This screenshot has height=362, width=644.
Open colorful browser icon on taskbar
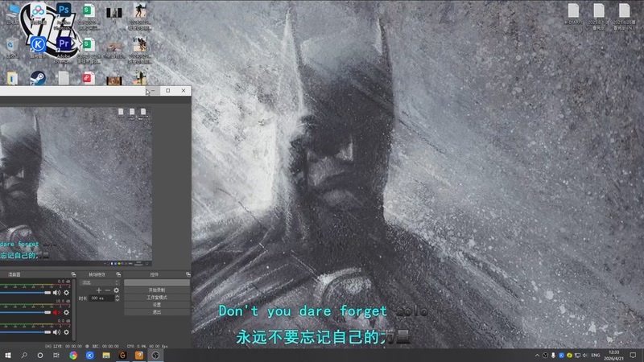click(73, 356)
